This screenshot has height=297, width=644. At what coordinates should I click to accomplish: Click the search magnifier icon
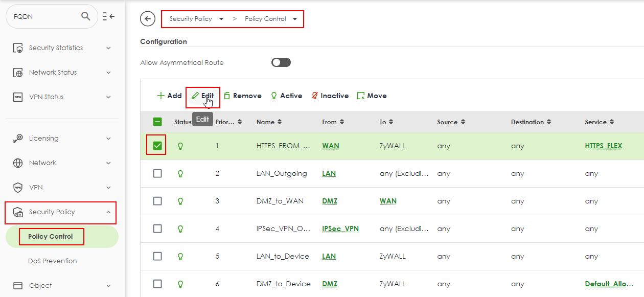pyautogui.click(x=86, y=16)
